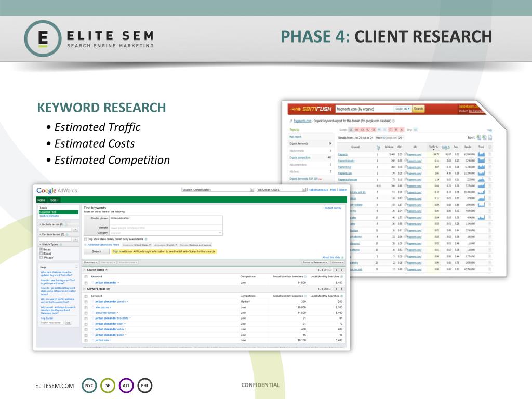Viewport: 532px width, 399px height.
Task: Collapse the Search terms (1) section
Action: point(85,270)
